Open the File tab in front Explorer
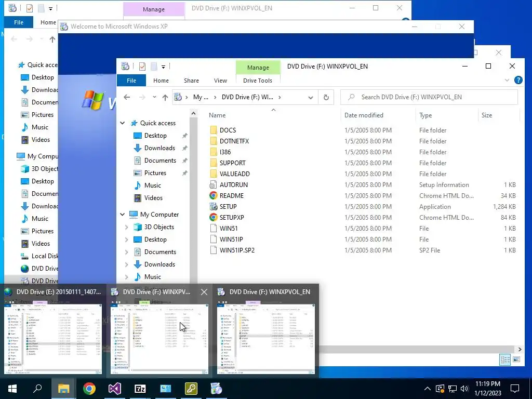 [131, 81]
